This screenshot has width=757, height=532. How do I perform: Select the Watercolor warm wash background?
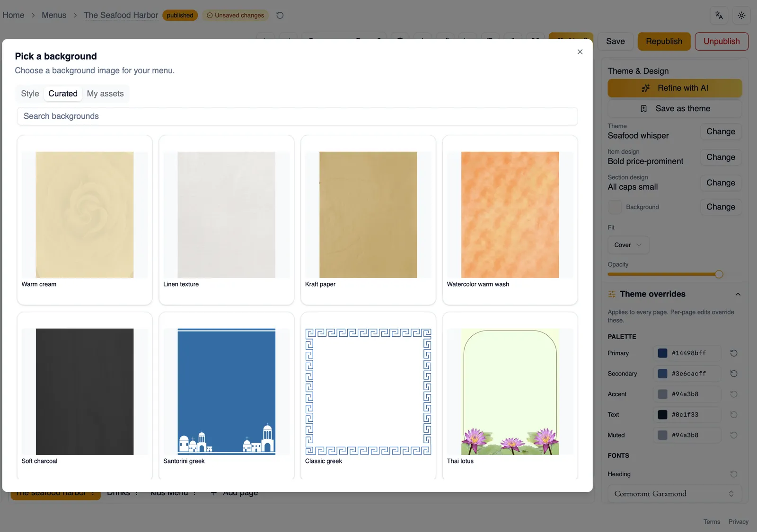coord(510,220)
